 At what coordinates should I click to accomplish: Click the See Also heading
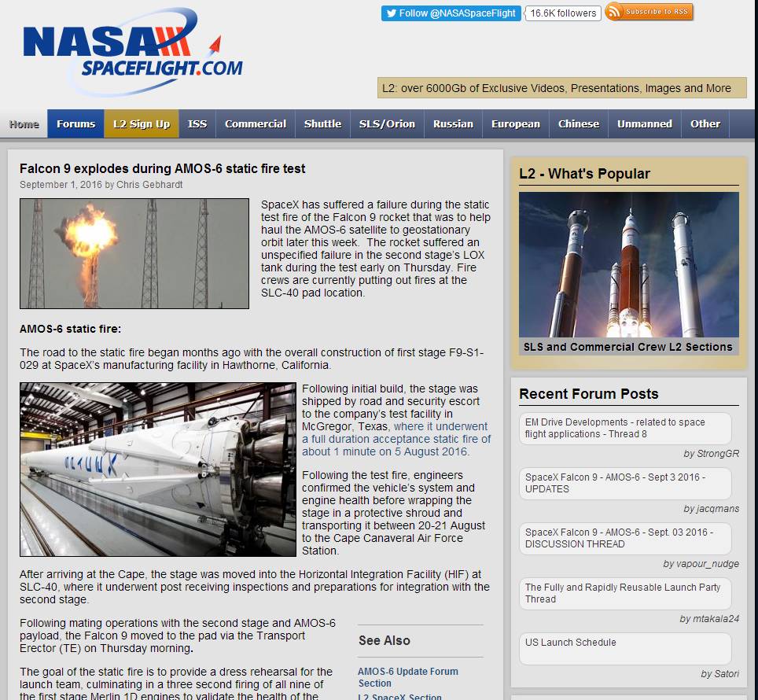tap(385, 640)
